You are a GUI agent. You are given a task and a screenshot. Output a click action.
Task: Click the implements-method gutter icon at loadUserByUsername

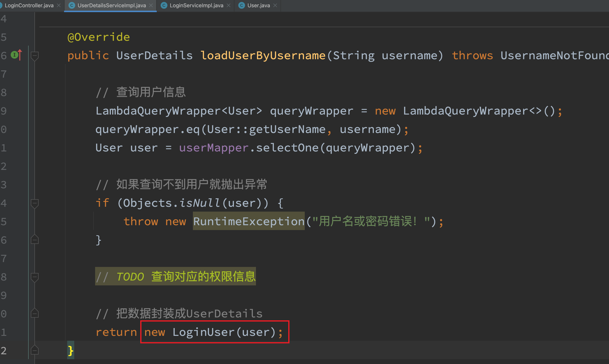pos(16,55)
